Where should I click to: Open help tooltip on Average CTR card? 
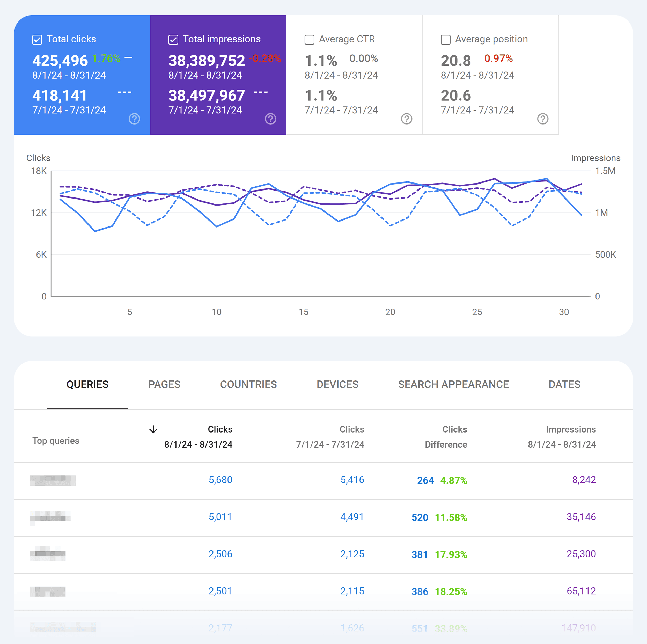[407, 119]
